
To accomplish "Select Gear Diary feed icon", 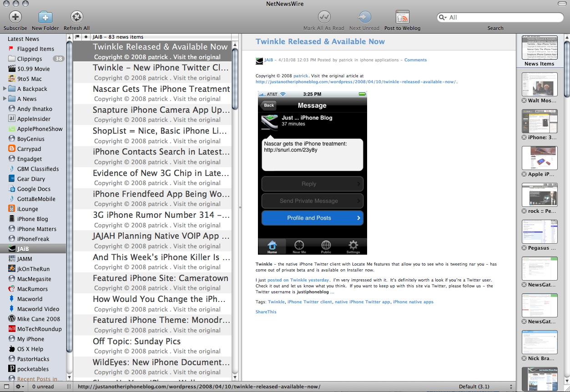I will tap(12, 179).
